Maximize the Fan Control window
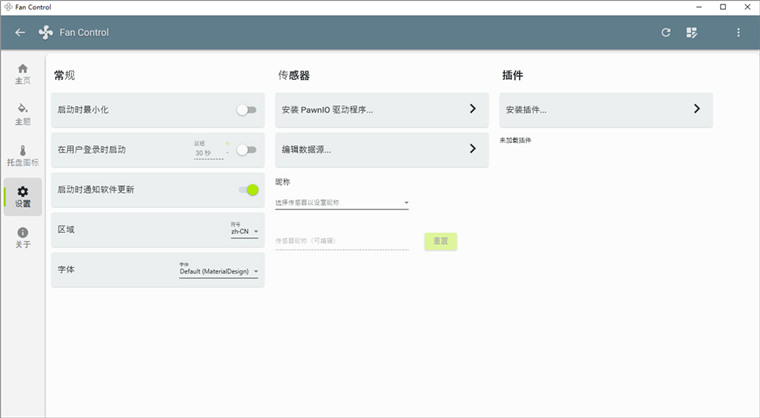This screenshot has height=418, width=760. [723, 7]
